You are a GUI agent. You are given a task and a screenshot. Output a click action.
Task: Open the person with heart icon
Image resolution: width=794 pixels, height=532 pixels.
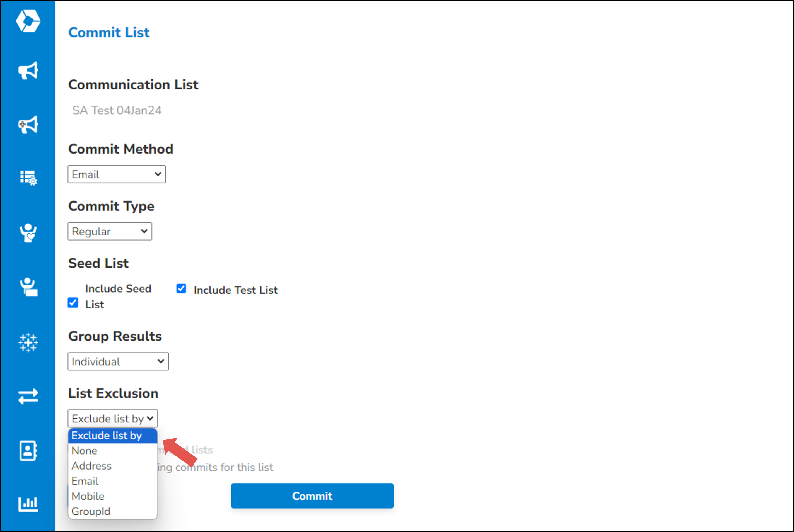tap(28, 233)
